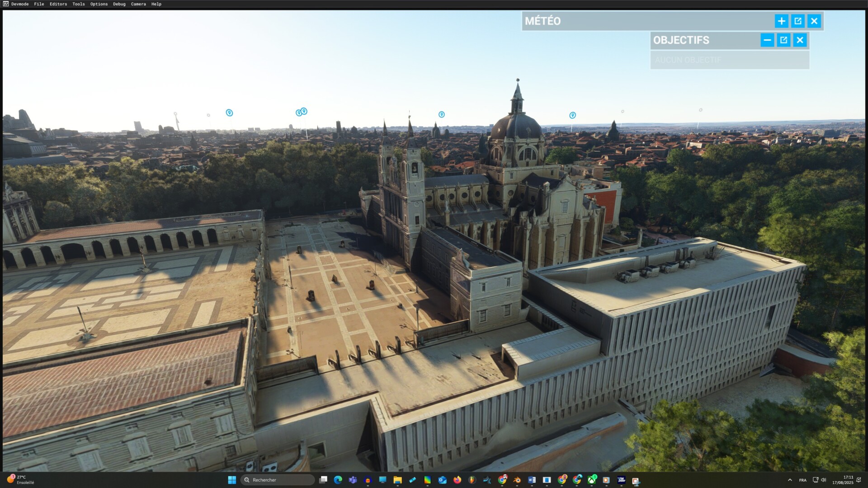Click the POI marker right of the cathedral dome
The image size is (868, 488).
click(x=572, y=116)
